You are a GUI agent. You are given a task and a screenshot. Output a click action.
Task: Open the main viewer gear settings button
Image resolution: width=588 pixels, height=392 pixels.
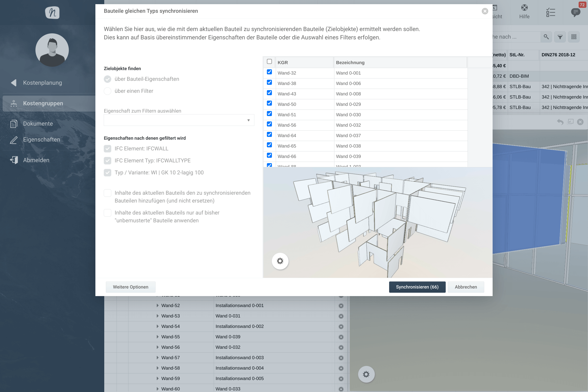click(x=366, y=374)
